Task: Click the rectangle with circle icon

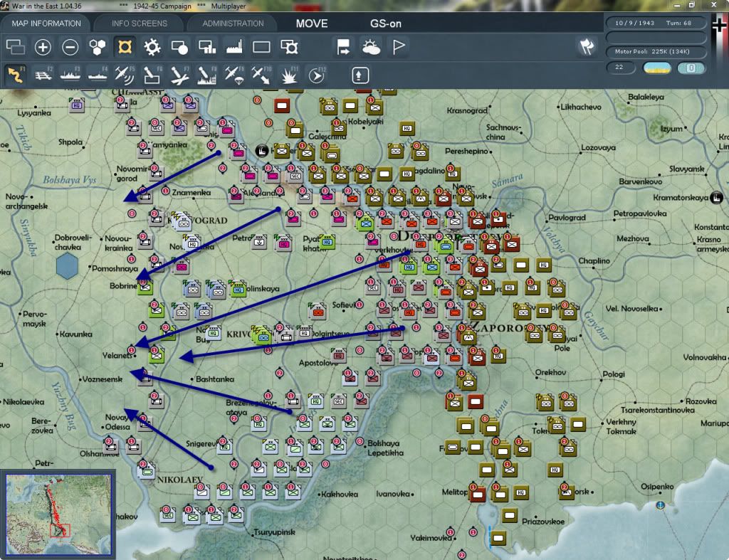Action: click(179, 47)
